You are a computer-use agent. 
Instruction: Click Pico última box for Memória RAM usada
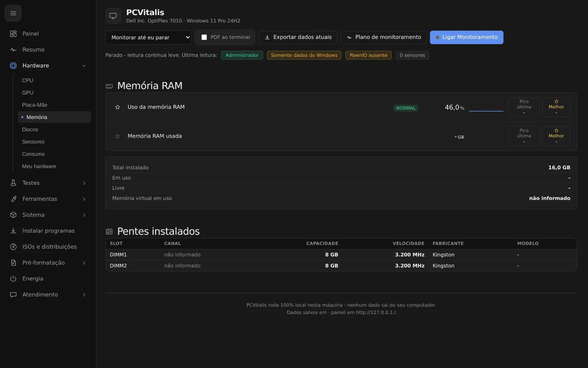click(524, 136)
